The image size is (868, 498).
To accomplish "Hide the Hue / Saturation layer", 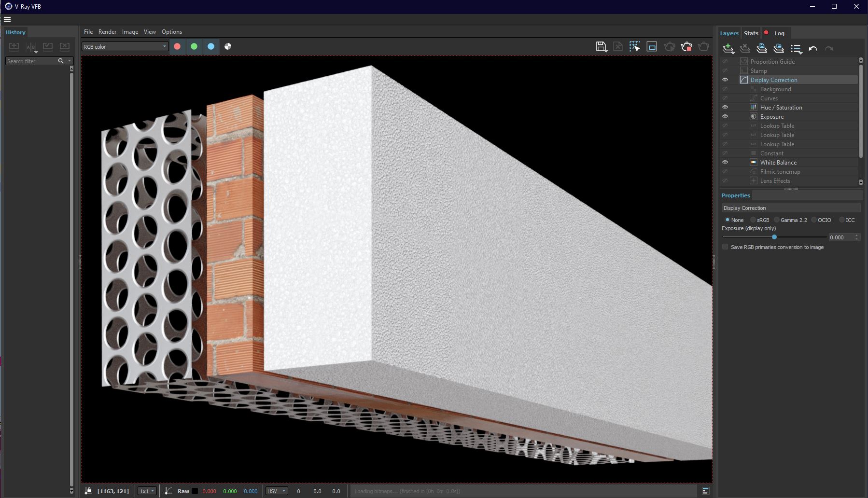I will point(725,108).
